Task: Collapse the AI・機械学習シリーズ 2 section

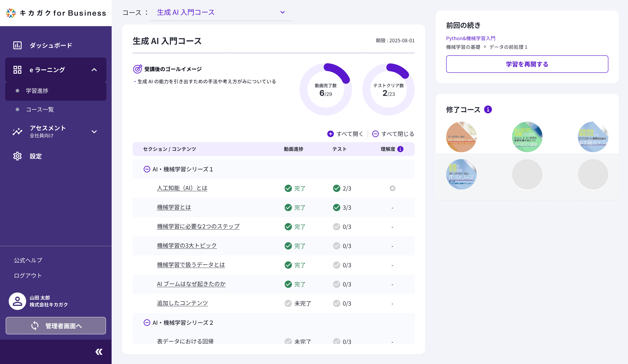Action: pos(147,323)
